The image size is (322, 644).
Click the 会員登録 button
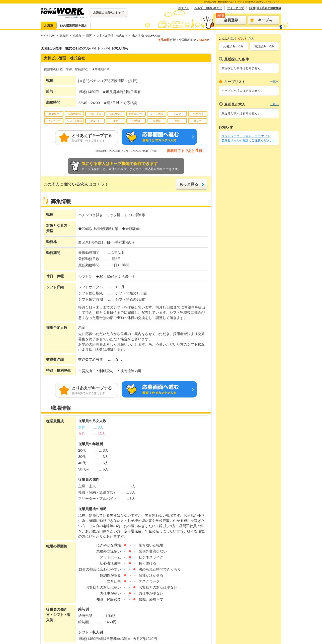[x=231, y=20]
